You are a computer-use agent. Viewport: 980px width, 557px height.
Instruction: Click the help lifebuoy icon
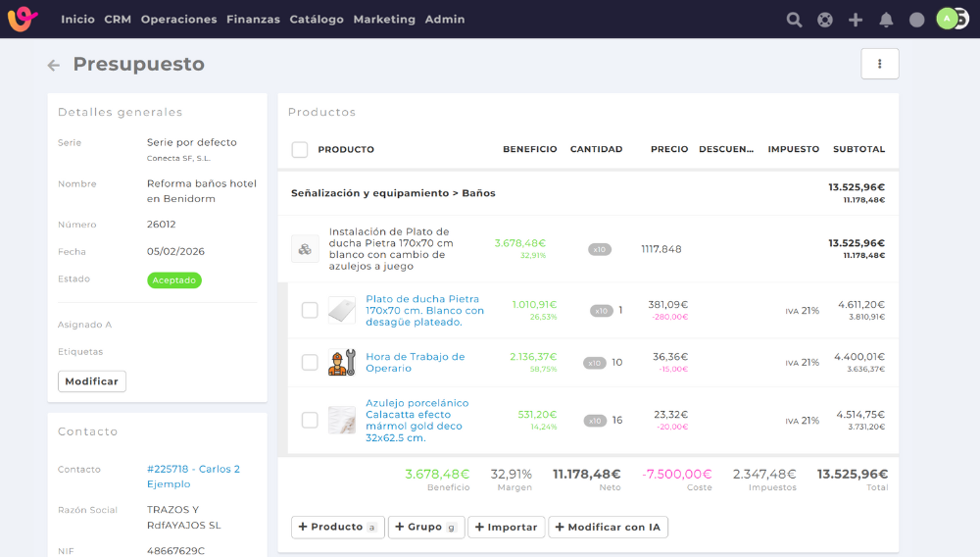pos(825,20)
